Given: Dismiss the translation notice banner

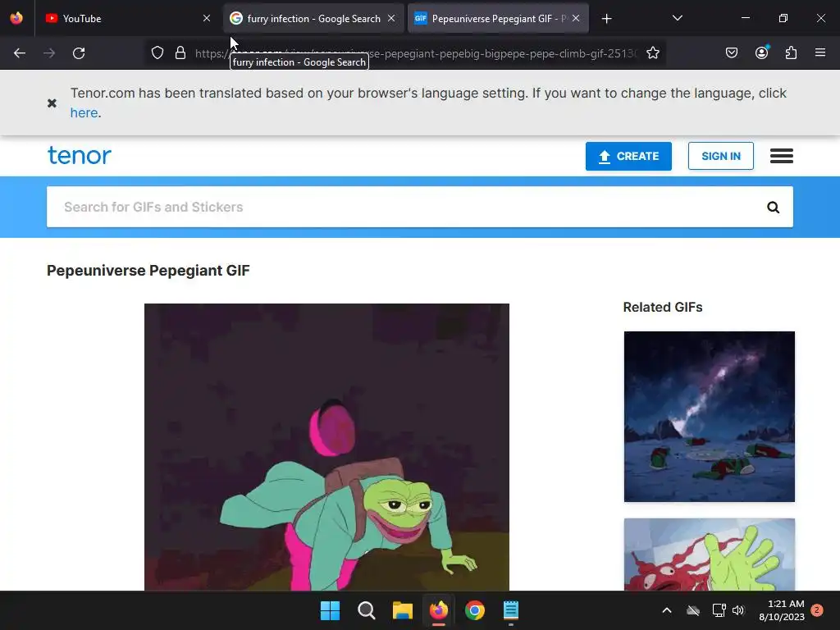Looking at the screenshot, I should click(x=52, y=103).
